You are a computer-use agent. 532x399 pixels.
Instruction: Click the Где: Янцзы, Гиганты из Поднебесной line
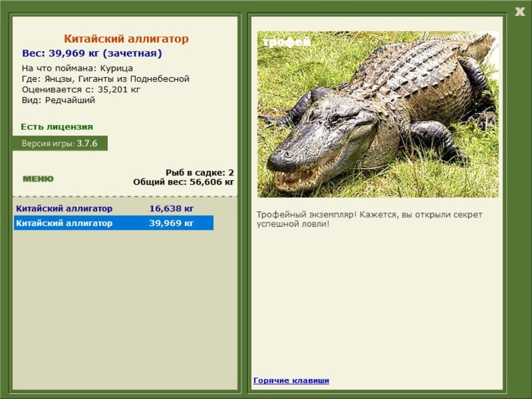coord(106,79)
